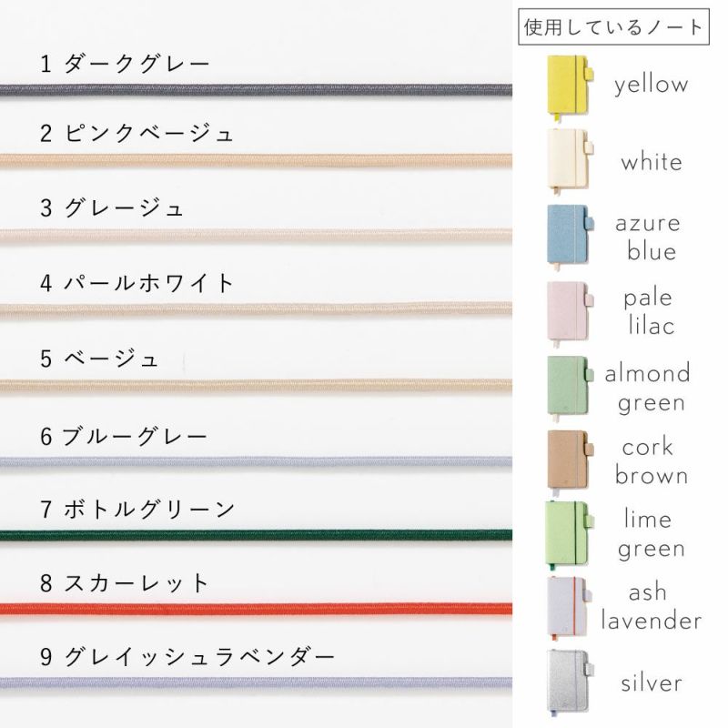Screen dimensions: 728x728
Task: Click the 4 パールホワイト label
Action: pos(137,282)
